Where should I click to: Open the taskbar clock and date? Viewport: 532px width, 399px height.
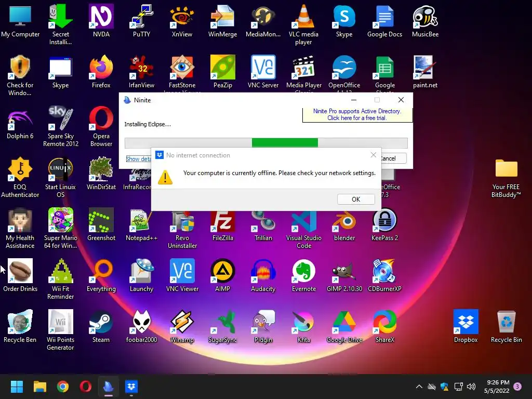pos(497,387)
